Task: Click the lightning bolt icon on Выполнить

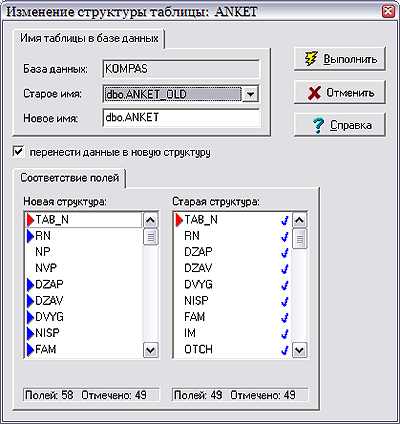Action: [311, 59]
